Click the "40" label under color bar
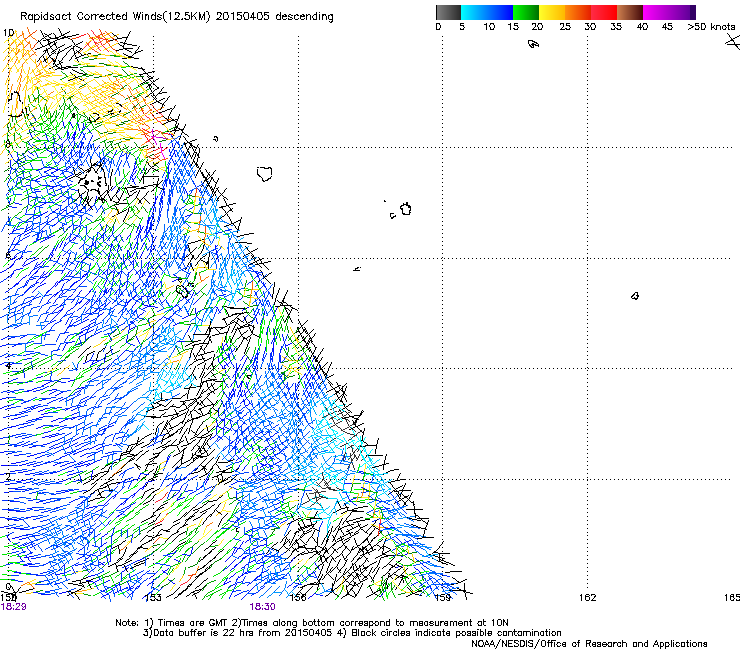This screenshot has width=740, height=650. (x=642, y=27)
